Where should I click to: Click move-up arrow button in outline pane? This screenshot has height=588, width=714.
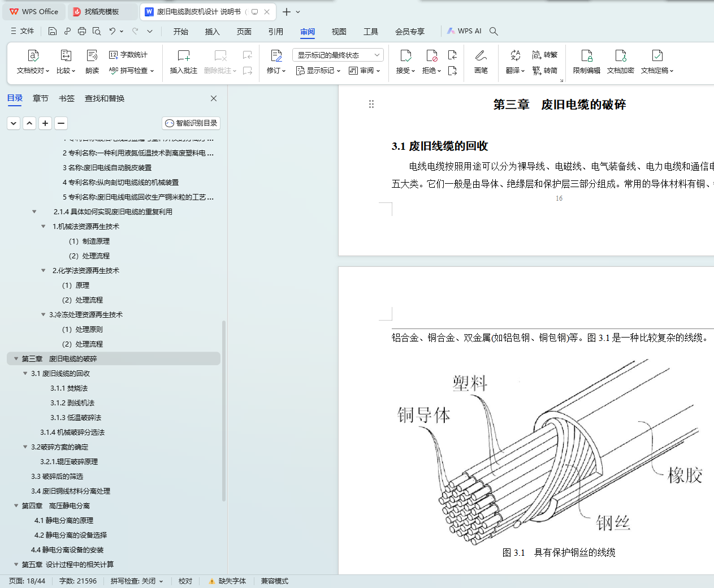tap(29, 123)
